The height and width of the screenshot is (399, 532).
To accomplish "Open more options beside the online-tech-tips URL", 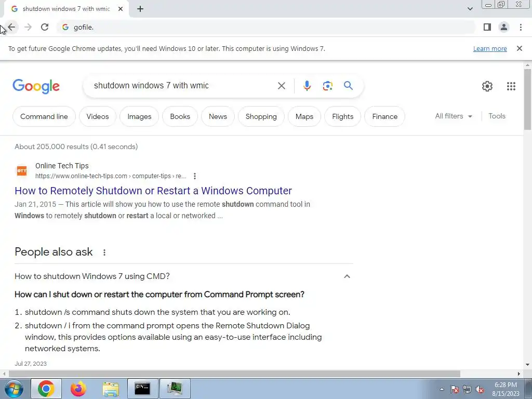I will [x=195, y=176].
